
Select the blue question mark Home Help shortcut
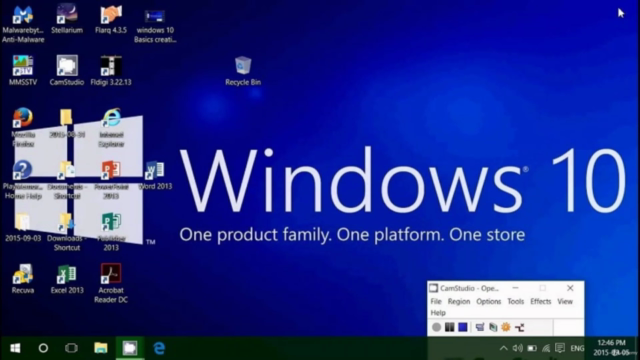pyautogui.click(x=23, y=179)
